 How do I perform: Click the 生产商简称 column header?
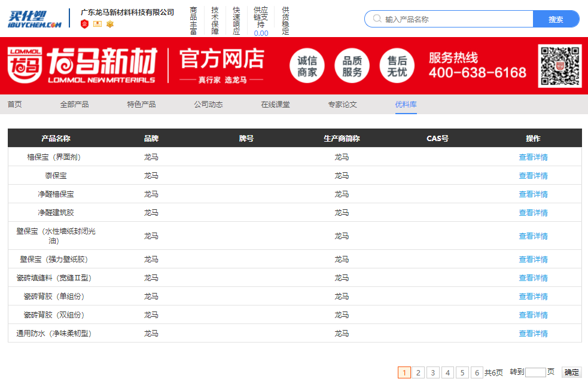click(x=342, y=138)
